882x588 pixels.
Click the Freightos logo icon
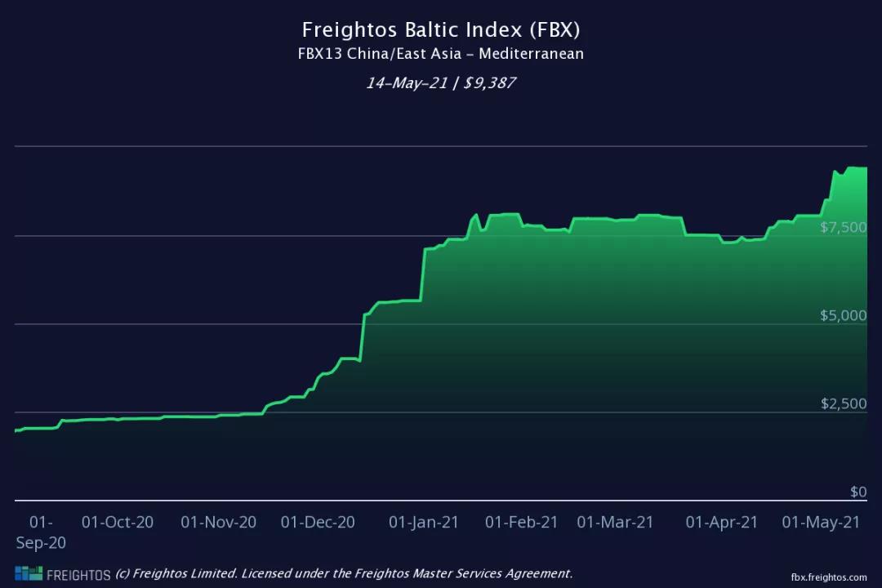tap(28, 573)
